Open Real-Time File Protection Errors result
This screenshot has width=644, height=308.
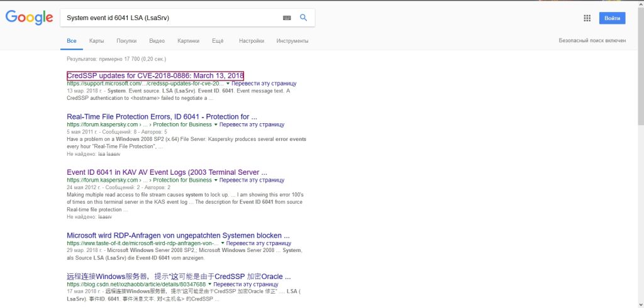point(162,117)
